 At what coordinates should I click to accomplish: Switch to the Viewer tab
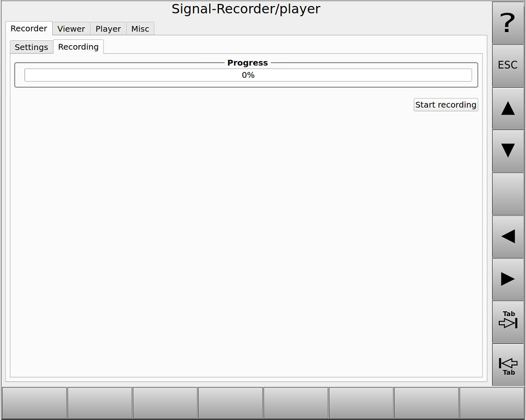coord(71,28)
